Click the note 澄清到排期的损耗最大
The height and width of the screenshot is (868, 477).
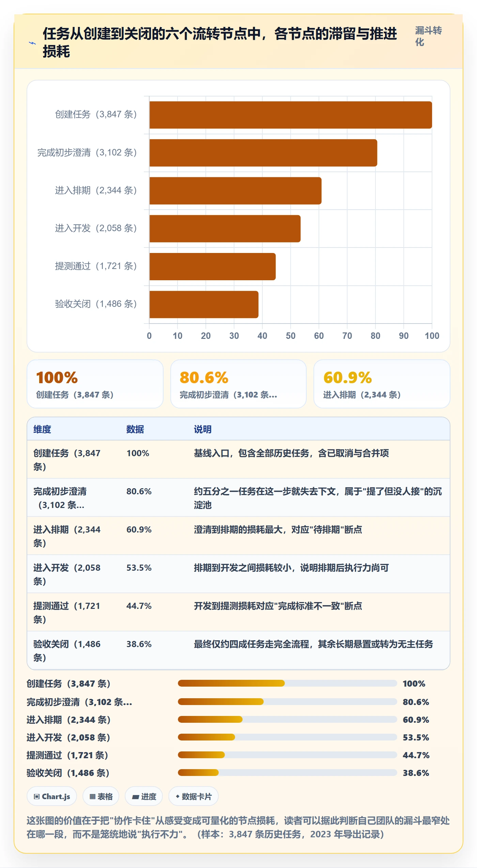[x=278, y=529]
